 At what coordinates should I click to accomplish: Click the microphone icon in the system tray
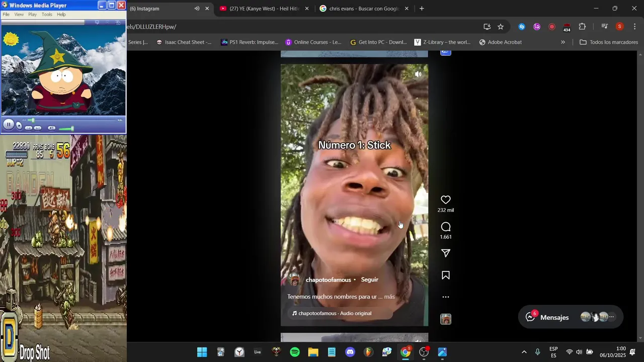pos(538,352)
